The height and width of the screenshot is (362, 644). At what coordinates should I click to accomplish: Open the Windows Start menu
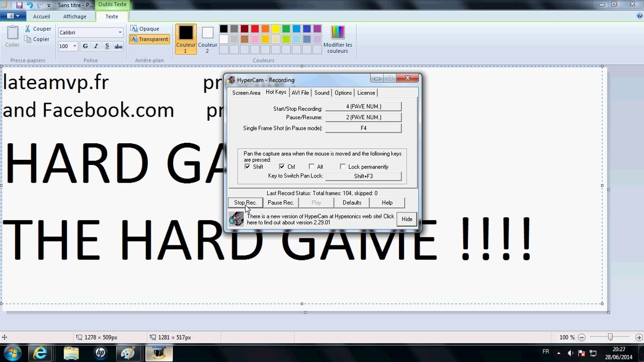(12, 353)
